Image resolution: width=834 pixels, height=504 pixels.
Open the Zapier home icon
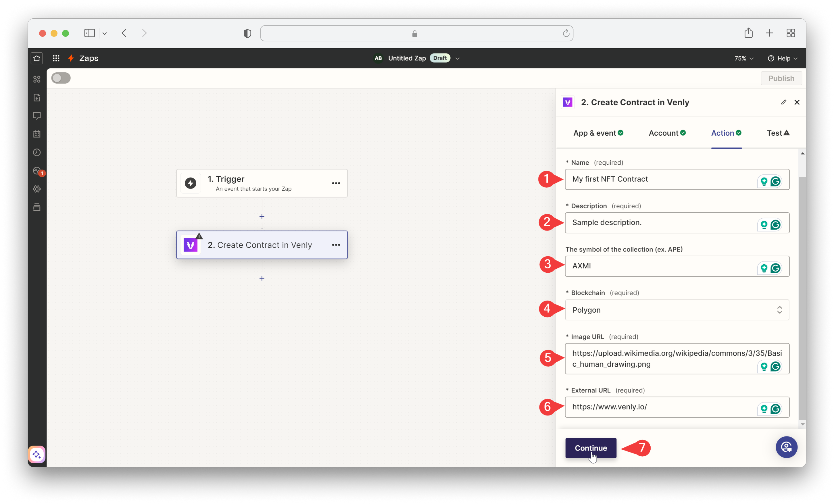coord(37,58)
